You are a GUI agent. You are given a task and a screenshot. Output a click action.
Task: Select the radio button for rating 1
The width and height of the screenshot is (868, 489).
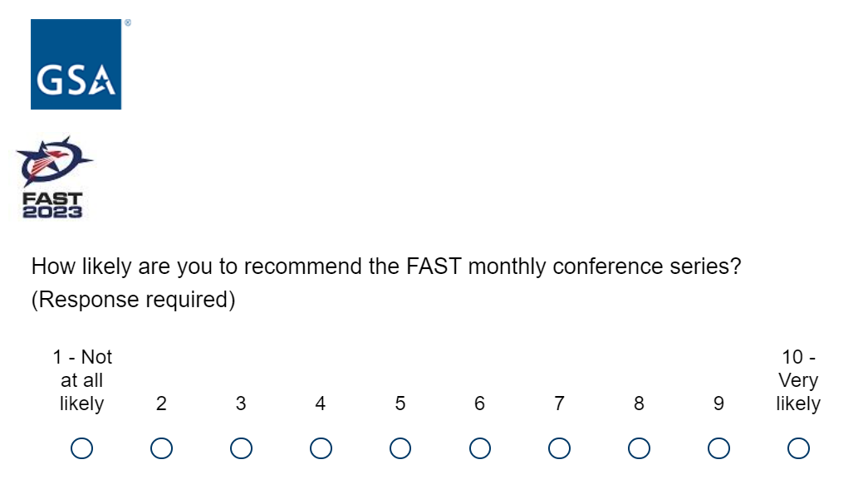[81, 448]
